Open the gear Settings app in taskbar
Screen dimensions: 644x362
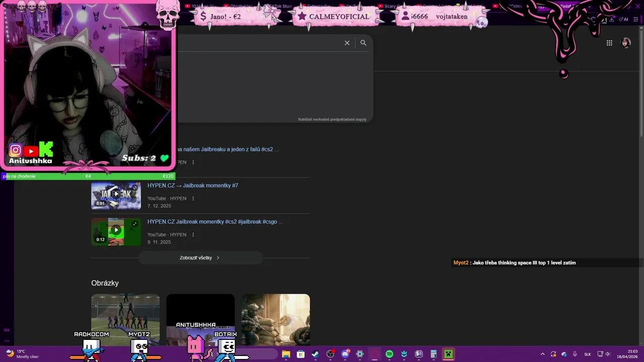(360, 354)
